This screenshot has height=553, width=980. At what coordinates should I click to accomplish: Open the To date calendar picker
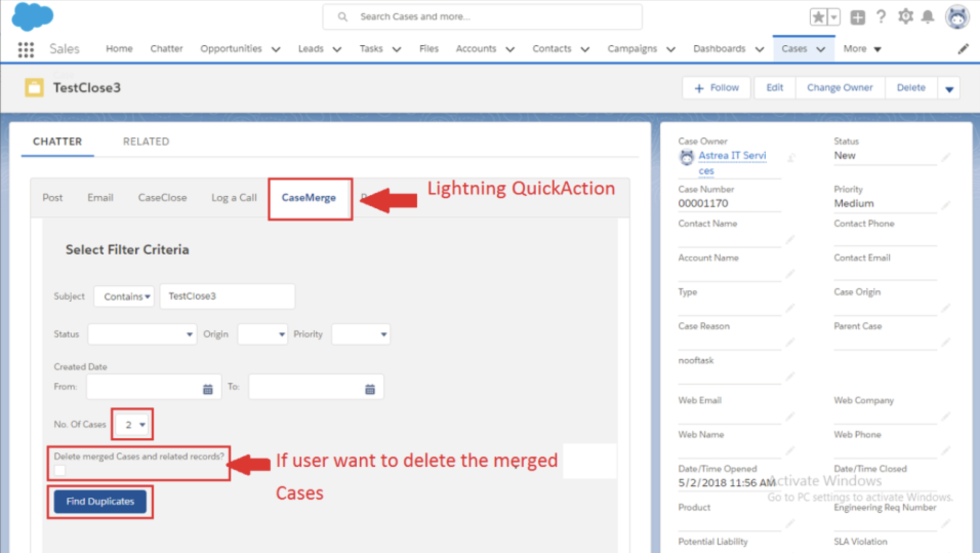click(x=370, y=387)
